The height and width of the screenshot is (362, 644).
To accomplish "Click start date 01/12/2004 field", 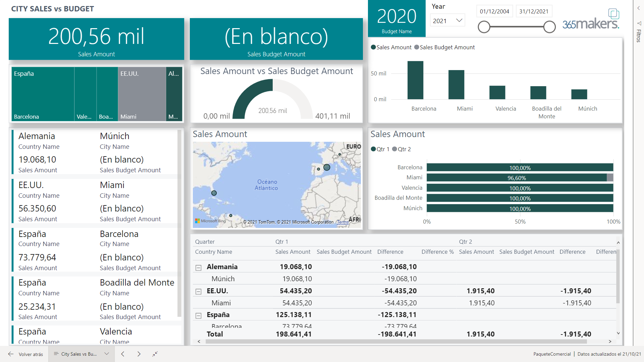I will coord(494,11).
